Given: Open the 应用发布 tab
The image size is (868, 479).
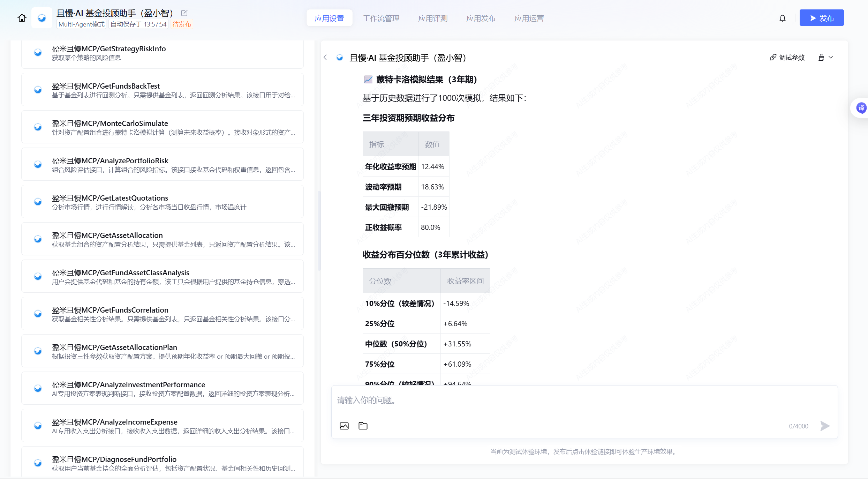Looking at the screenshot, I should 481,18.
